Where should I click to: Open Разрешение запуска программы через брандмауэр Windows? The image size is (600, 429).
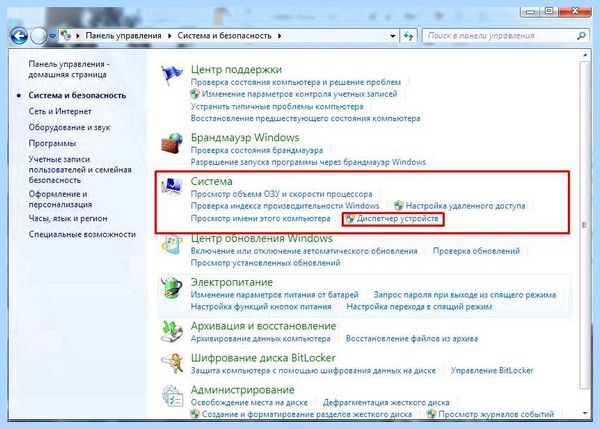pyautogui.click(x=308, y=162)
